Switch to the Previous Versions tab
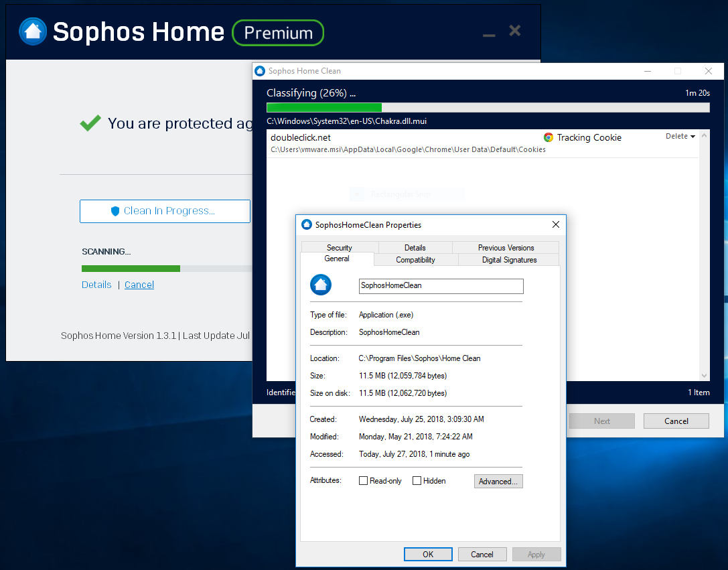This screenshot has height=570, width=728. pyautogui.click(x=506, y=247)
